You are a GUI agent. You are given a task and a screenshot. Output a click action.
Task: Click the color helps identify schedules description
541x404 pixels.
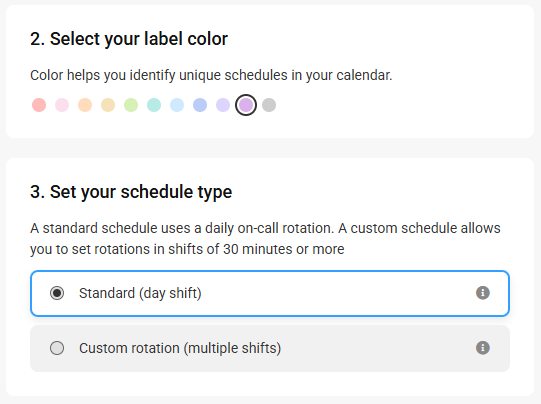[x=211, y=75]
